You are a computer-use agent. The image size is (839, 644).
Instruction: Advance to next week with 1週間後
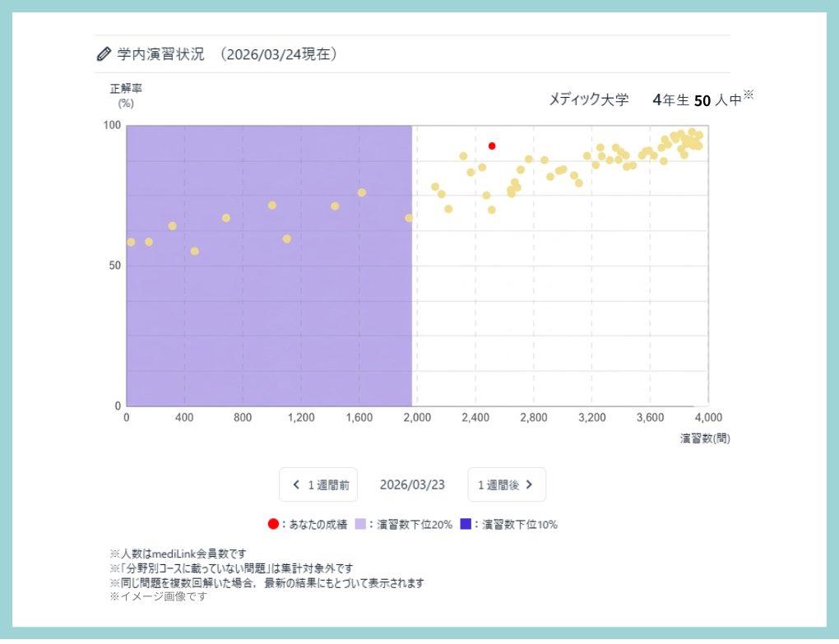pos(506,484)
